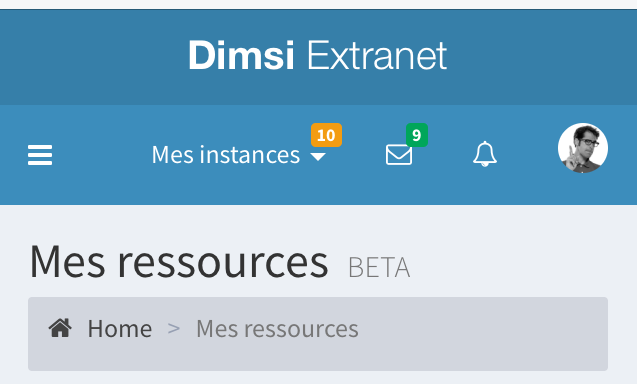This screenshot has width=637, height=384.
Task: Click the Extranet word in header
Action: click(377, 56)
